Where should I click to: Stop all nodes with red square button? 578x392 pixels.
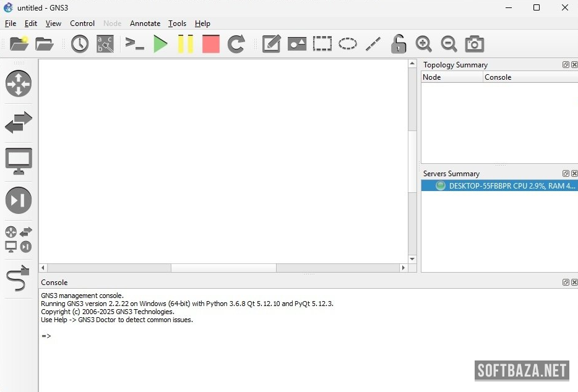tap(211, 44)
